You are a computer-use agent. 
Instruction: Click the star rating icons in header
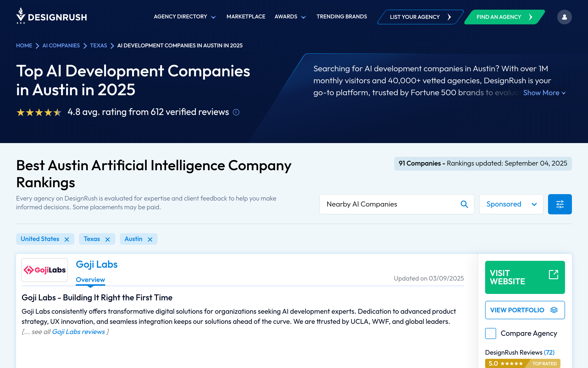[39, 112]
